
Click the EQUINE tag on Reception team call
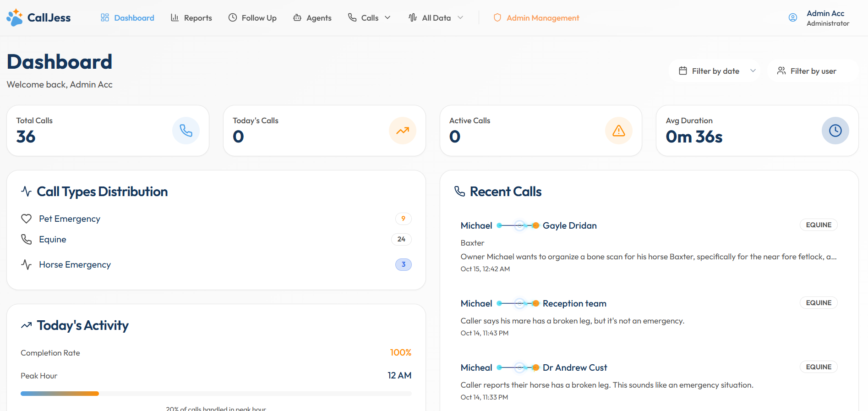click(x=818, y=303)
